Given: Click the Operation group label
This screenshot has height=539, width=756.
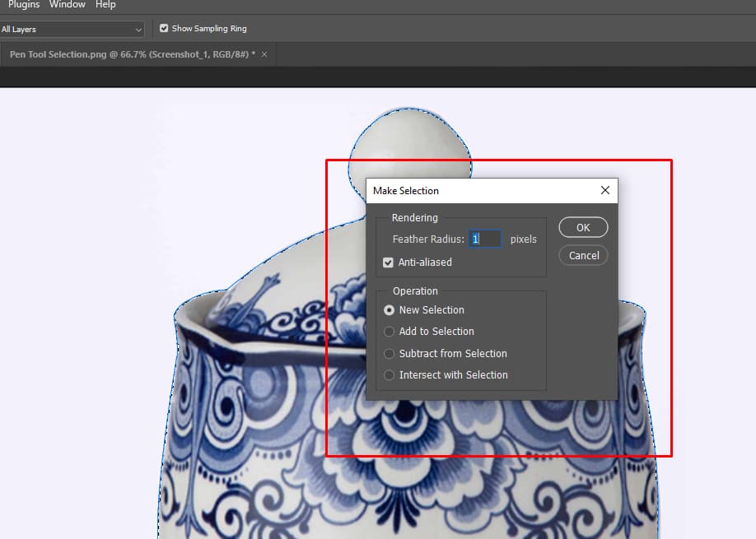Looking at the screenshot, I should (415, 291).
